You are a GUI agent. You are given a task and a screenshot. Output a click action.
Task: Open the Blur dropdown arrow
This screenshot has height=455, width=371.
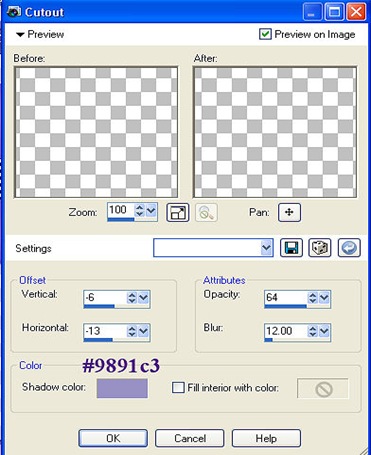click(324, 331)
